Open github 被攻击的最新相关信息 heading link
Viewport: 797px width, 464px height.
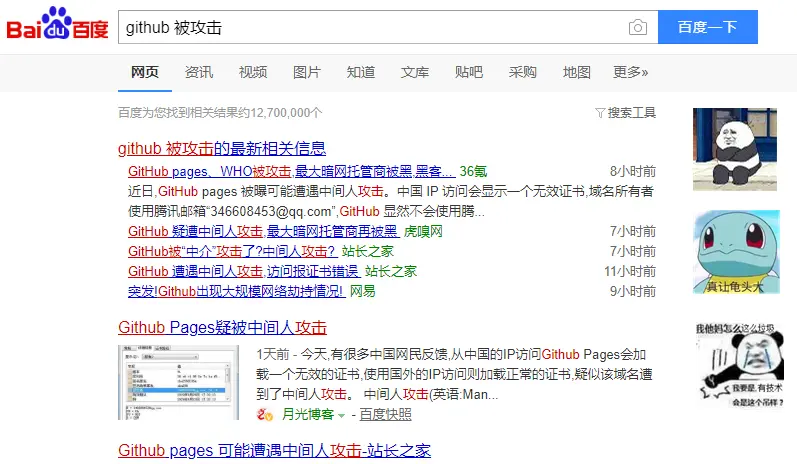tap(222, 148)
